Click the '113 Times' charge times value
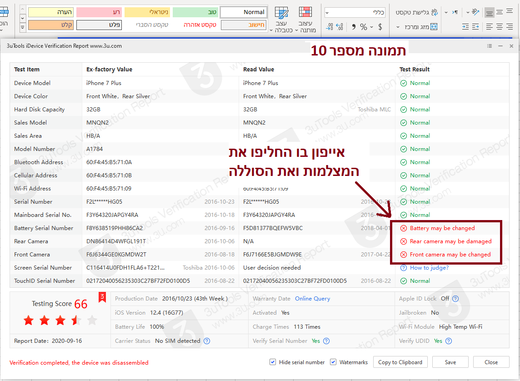The height and width of the screenshot is (381, 520). (x=307, y=327)
